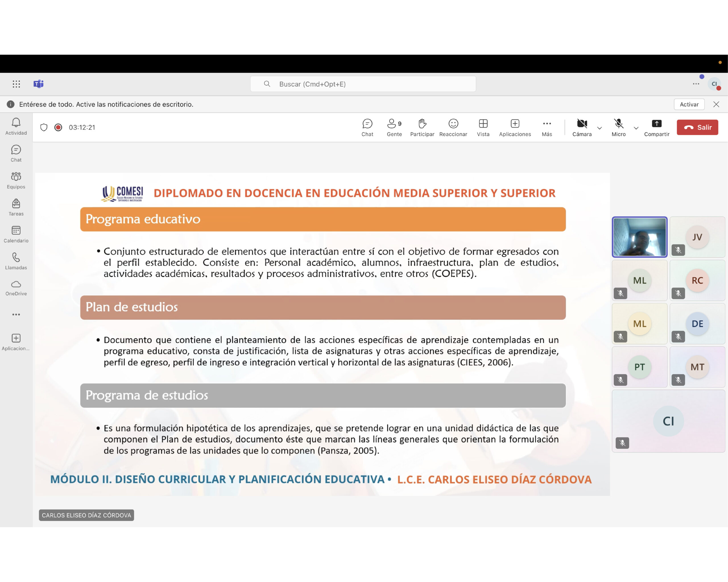Open Tareas in the sidebar
The height and width of the screenshot is (582, 728).
[16, 207]
